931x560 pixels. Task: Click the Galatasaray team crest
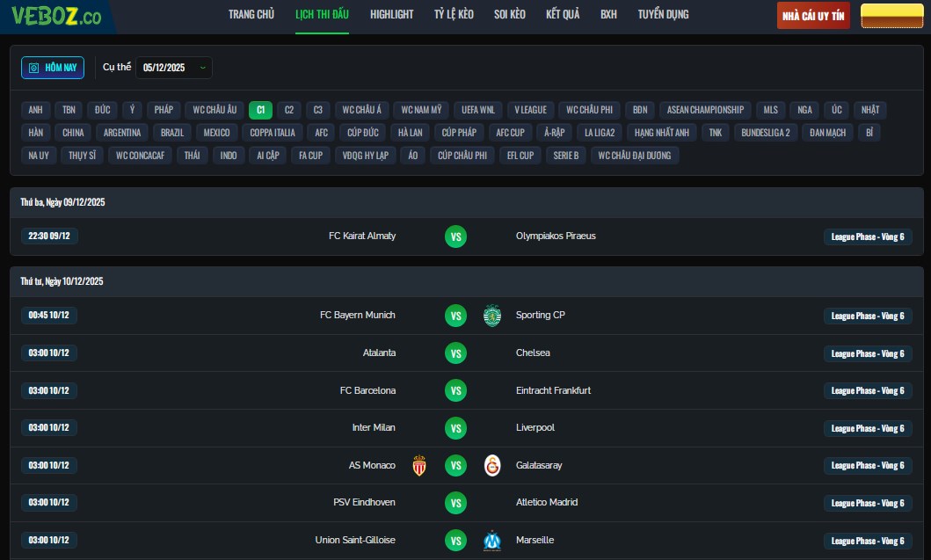pyautogui.click(x=492, y=466)
